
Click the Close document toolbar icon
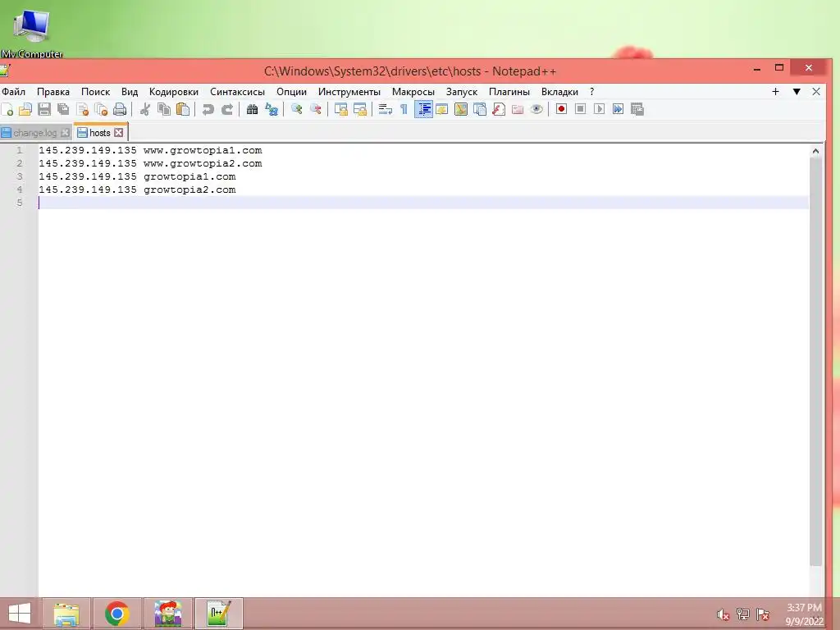[x=83, y=109]
